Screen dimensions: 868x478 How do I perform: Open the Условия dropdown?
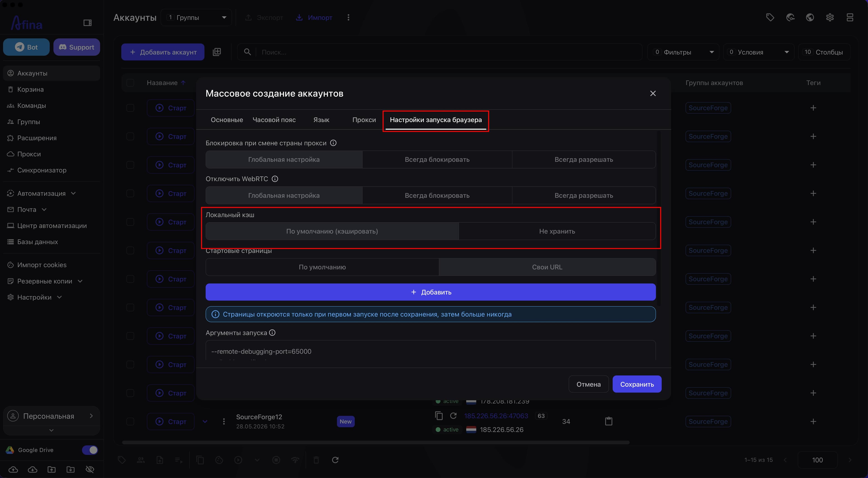coord(759,52)
